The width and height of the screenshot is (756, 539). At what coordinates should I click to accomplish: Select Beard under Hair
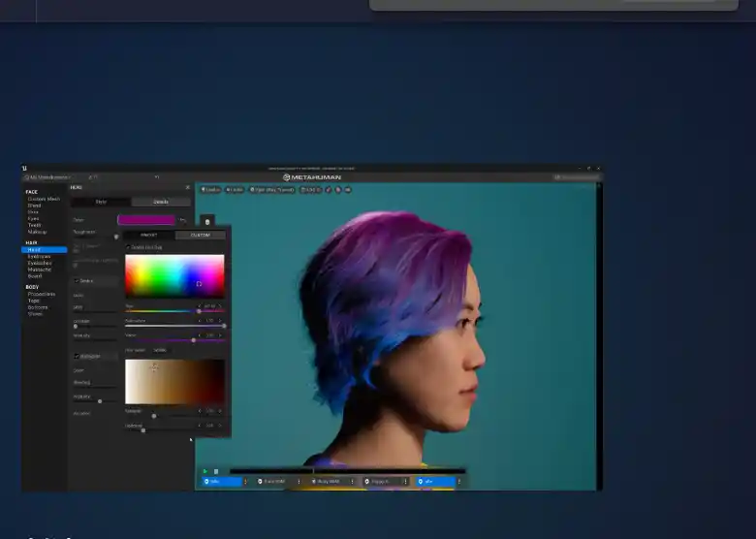click(x=35, y=276)
